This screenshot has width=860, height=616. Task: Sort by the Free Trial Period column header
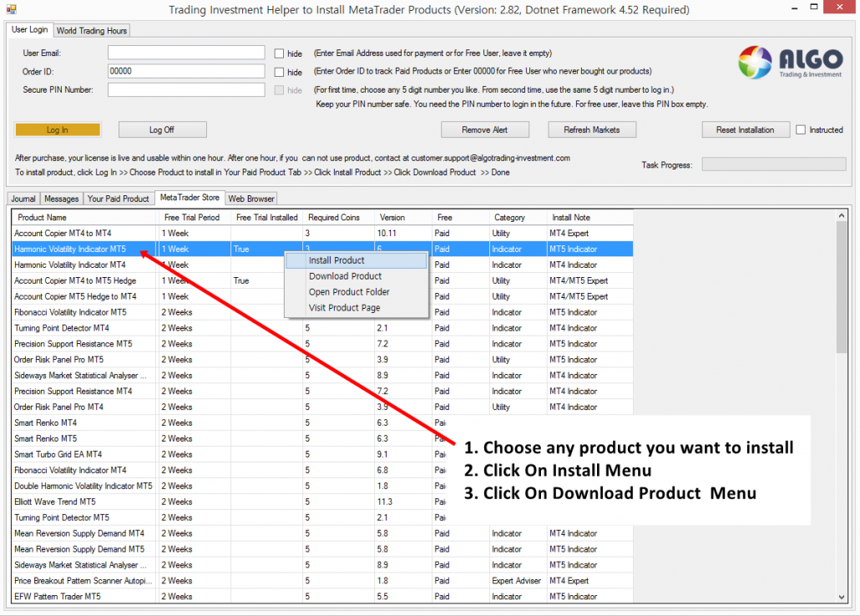(x=195, y=218)
